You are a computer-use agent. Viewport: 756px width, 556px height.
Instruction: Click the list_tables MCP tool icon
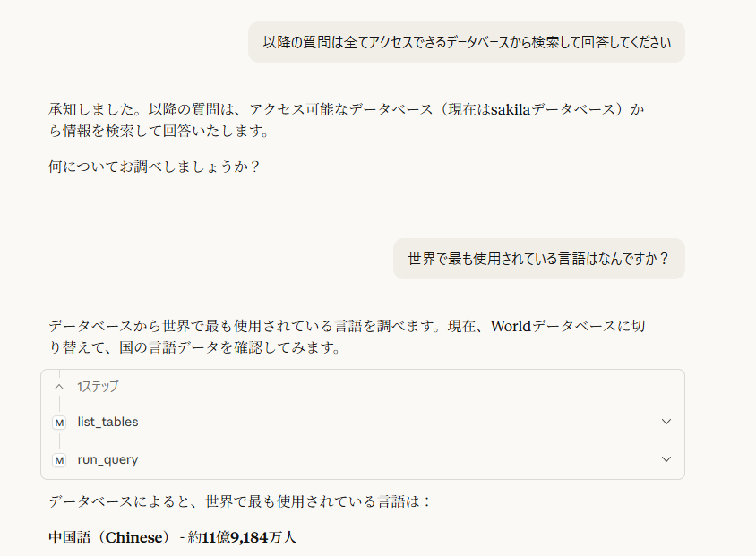(x=59, y=422)
